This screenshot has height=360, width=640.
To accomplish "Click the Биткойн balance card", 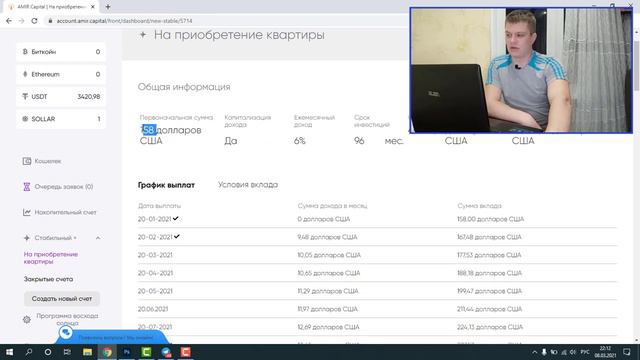I will tap(61, 52).
